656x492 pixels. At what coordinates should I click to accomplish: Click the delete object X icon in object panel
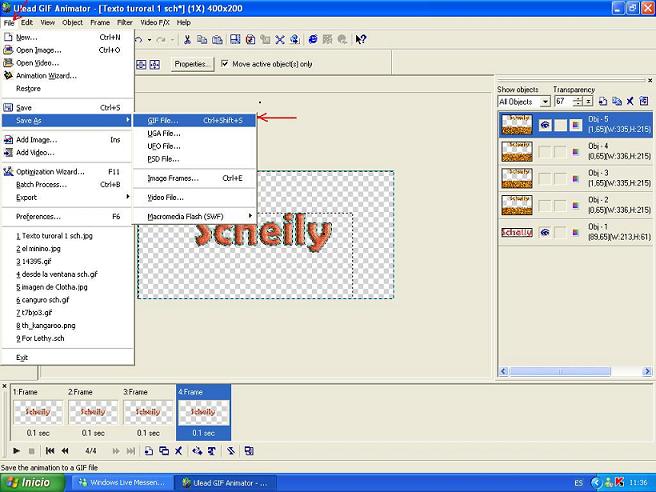tap(630, 101)
